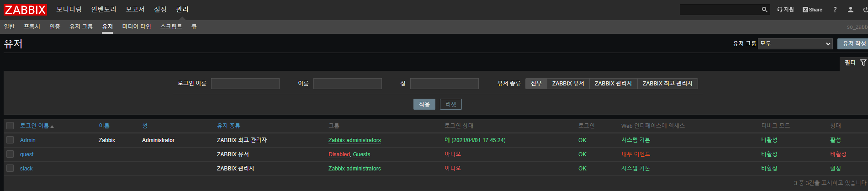Go to the 유저 submenu tab

pyautogui.click(x=107, y=27)
